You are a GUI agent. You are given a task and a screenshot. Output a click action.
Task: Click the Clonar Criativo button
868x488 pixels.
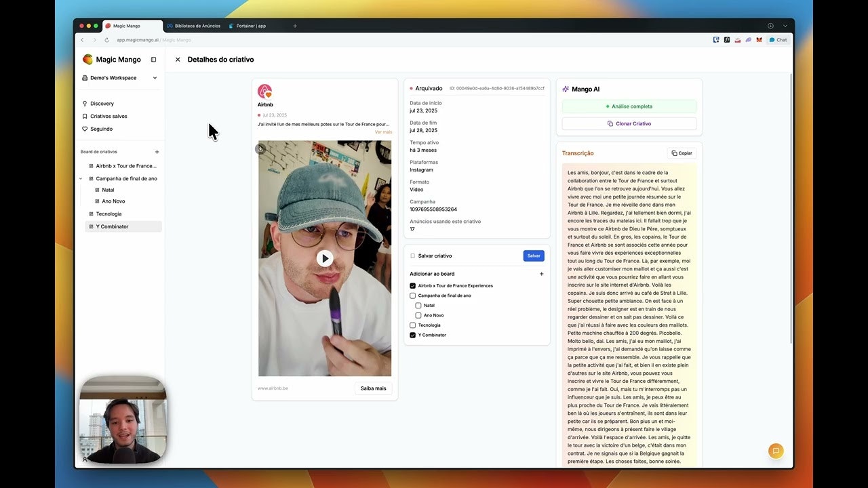click(x=629, y=123)
